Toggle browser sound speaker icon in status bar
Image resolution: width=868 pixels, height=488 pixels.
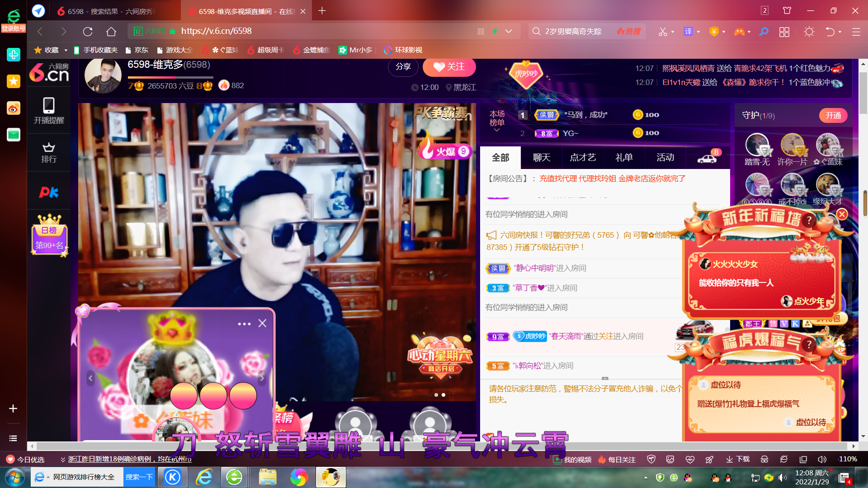pyautogui.click(x=821, y=459)
